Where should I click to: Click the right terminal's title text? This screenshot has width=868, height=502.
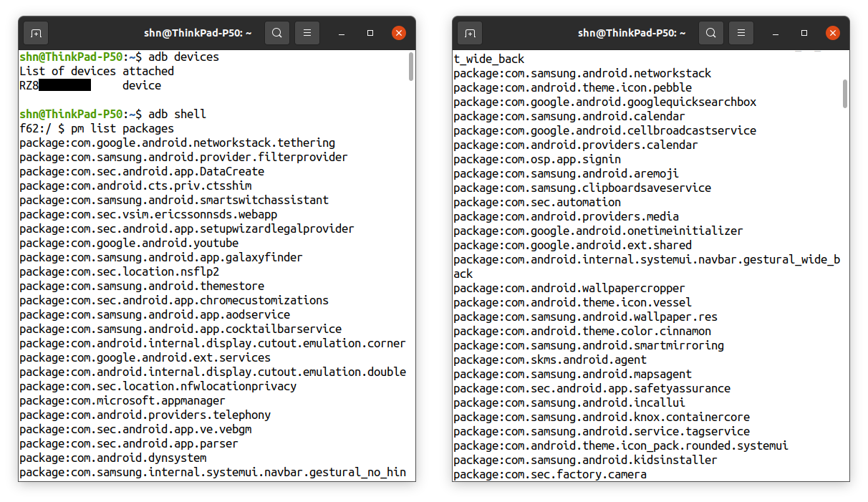[632, 33]
